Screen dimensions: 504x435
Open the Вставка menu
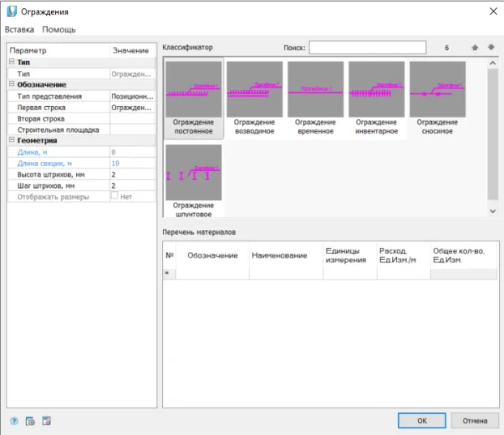tap(19, 29)
